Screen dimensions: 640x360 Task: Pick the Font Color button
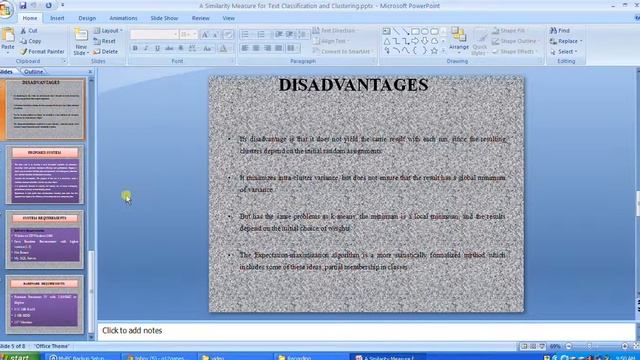click(x=223, y=49)
